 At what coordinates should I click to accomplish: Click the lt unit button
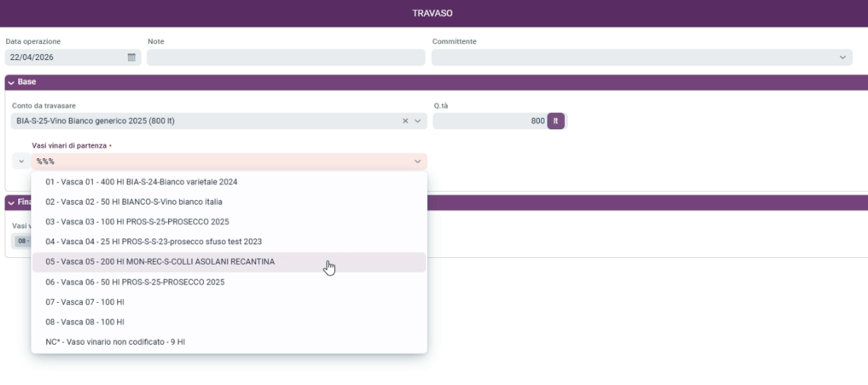pos(556,121)
